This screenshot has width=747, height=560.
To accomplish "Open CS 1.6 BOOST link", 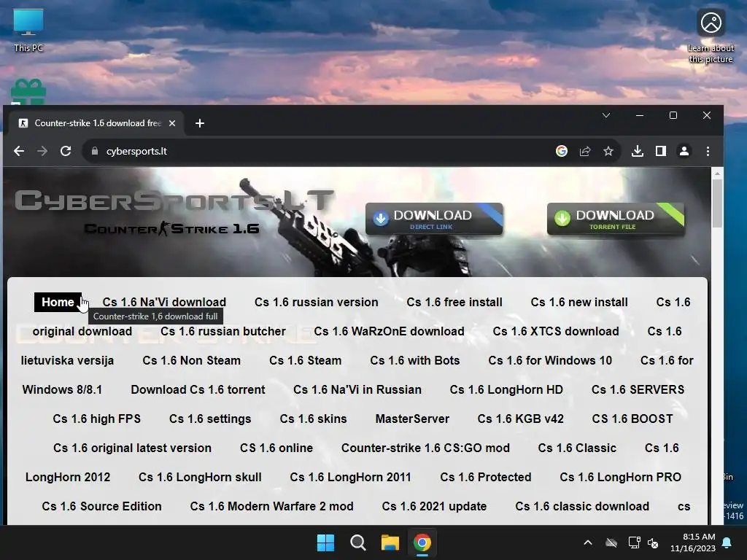I will point(632,419).
